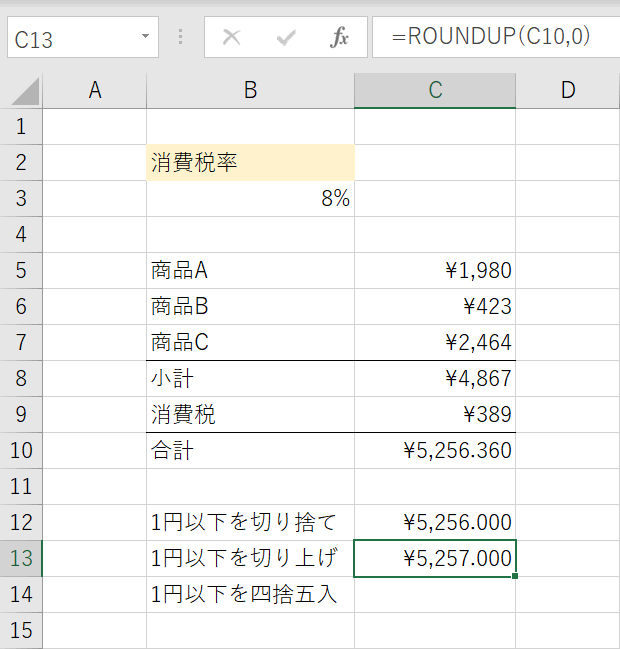Click the Select All corner triangle
Viewport: 620px width, 649px height.
click(x=24, y=91)
